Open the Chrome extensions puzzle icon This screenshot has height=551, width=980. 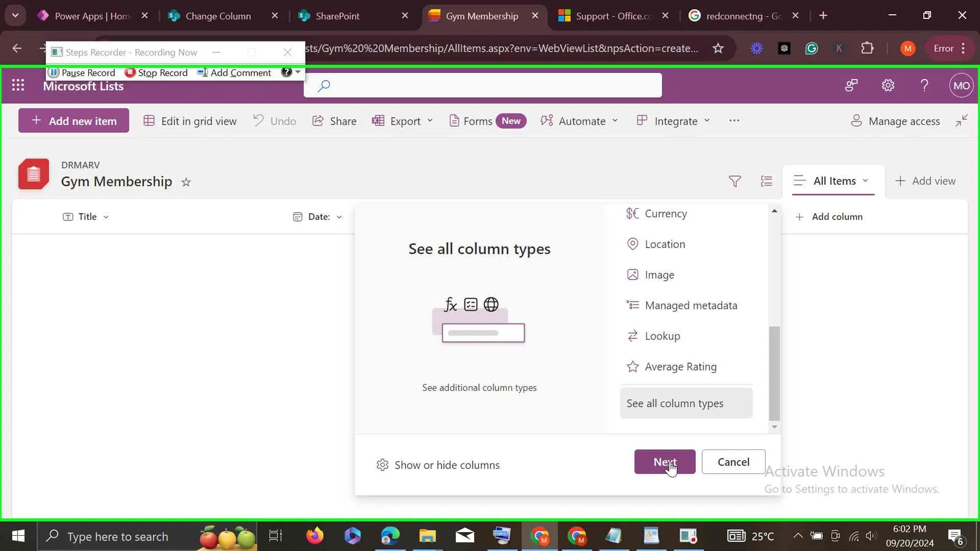pos(867,48)
